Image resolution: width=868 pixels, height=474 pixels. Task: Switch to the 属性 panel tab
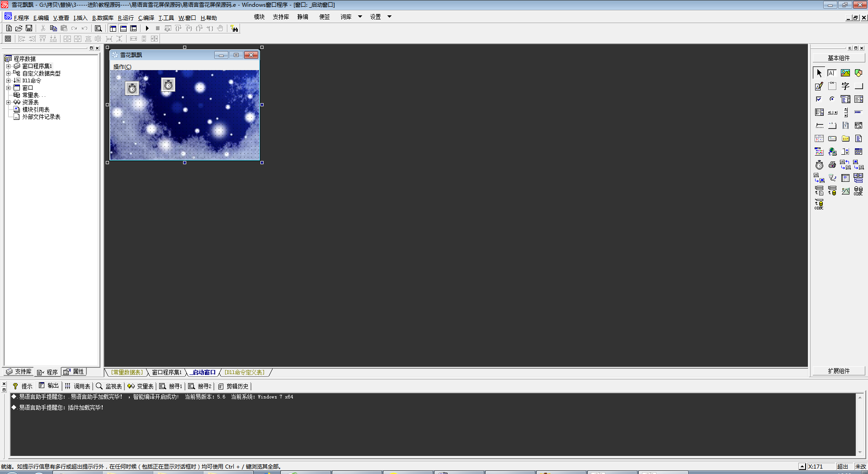click(x=74, y=372)
